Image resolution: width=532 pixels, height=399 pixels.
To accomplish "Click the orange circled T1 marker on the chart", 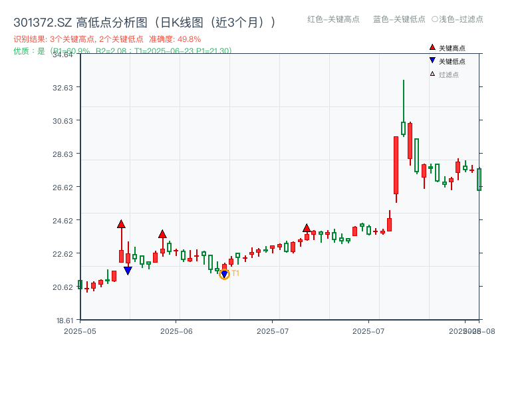I will point(224,274).
